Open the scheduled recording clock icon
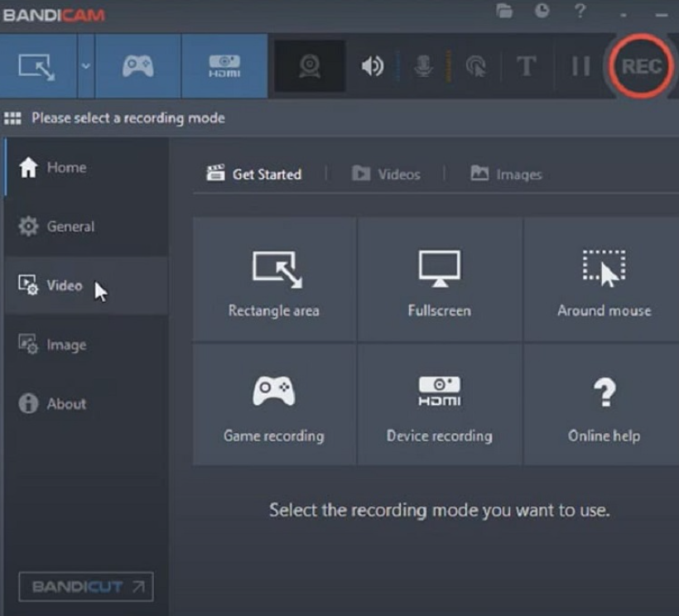This screenshot has height=616, width=679. click(542, 11)
